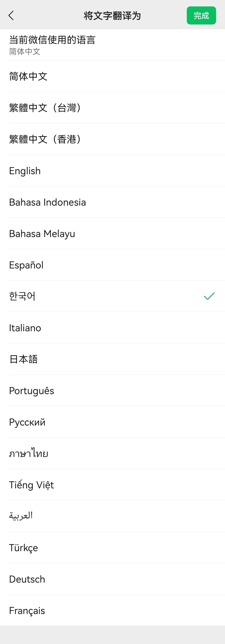Image resolution: width=225 pixels, height=644 pixels.
Task: Choose Português from the list
Action: 31,391
